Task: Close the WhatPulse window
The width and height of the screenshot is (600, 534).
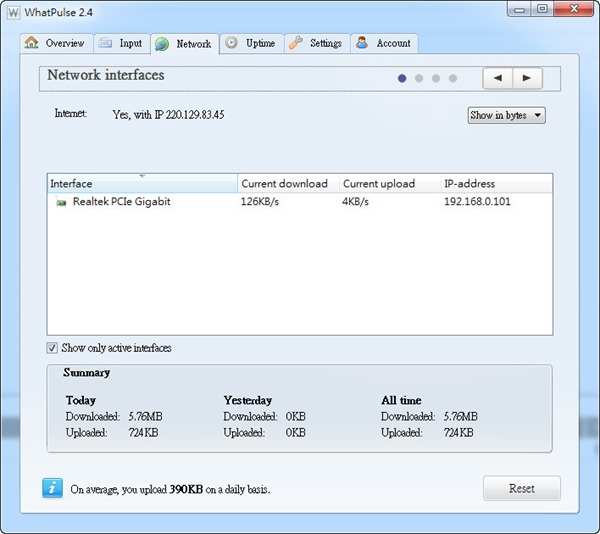Action: click(574, 9)
